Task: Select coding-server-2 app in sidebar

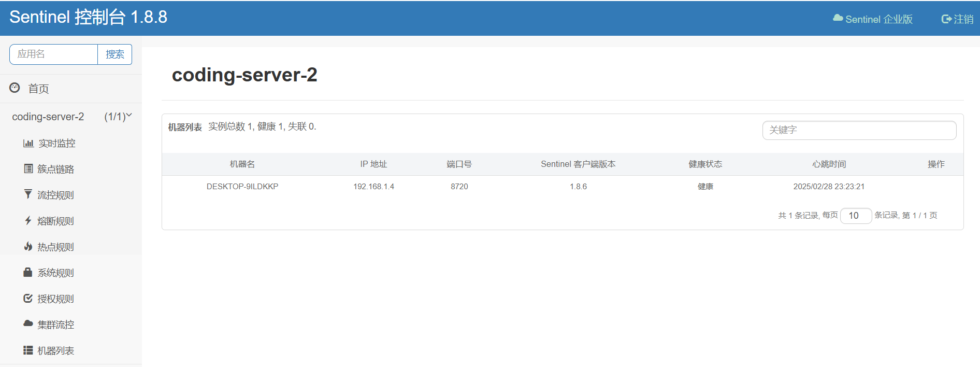Action: coord(48,117)
